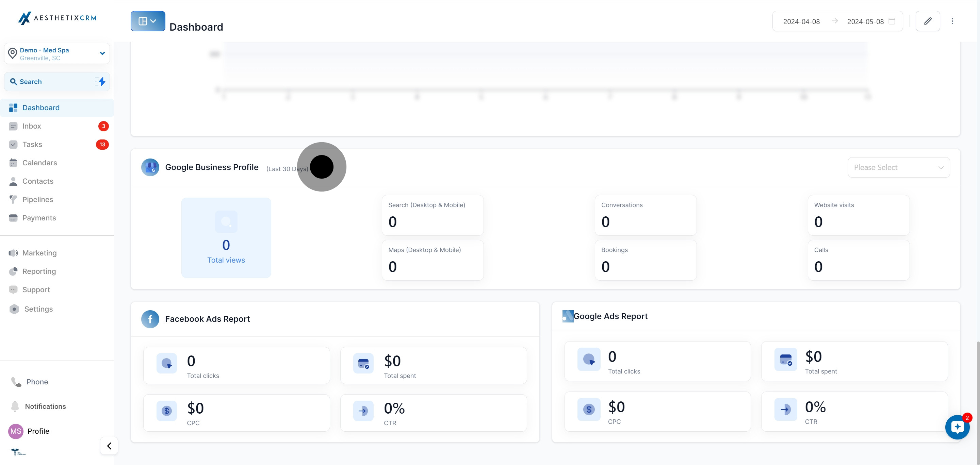Viewport: 980px width, 465px height.
Task: Collapse the sidebar with arrow button
Action: (109, 446)
